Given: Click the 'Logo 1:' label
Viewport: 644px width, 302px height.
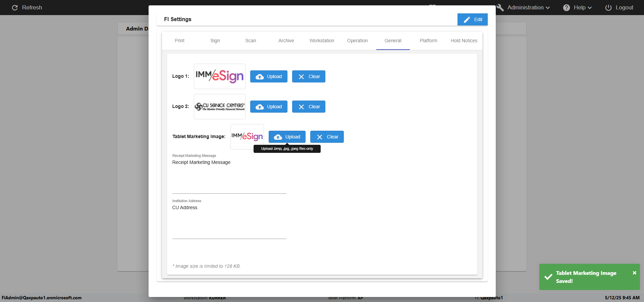Looking at the screenshot, I should 181,76.
